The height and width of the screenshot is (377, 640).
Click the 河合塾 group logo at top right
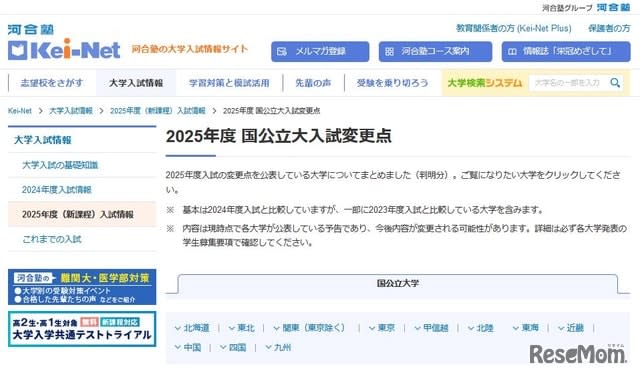pos(613,7)
